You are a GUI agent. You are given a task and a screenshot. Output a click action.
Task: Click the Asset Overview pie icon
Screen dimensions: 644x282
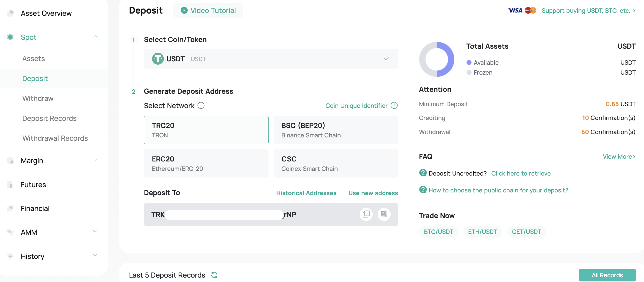pos(11,13)
